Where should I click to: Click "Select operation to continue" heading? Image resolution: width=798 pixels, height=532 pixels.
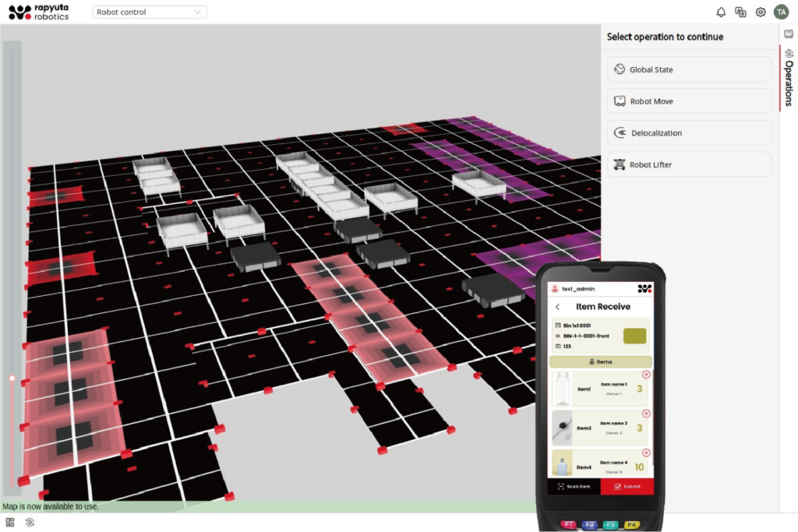tap(665, 37)
